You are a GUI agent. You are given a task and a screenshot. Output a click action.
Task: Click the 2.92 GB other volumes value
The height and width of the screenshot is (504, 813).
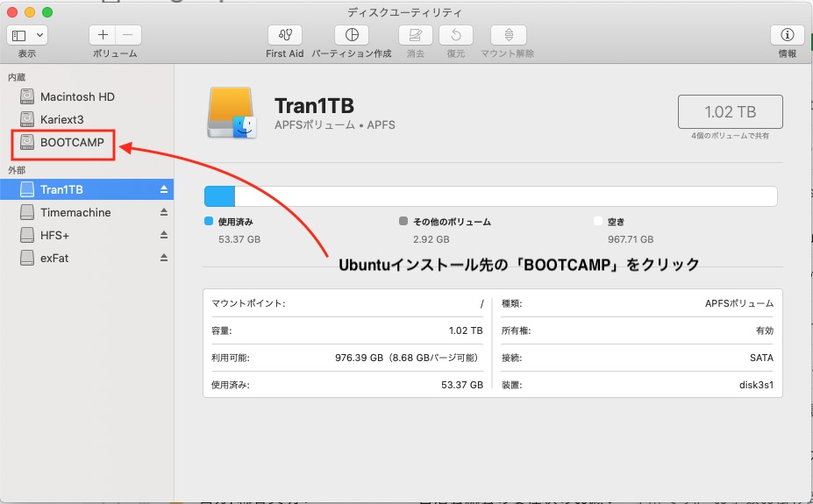[431, 239]
